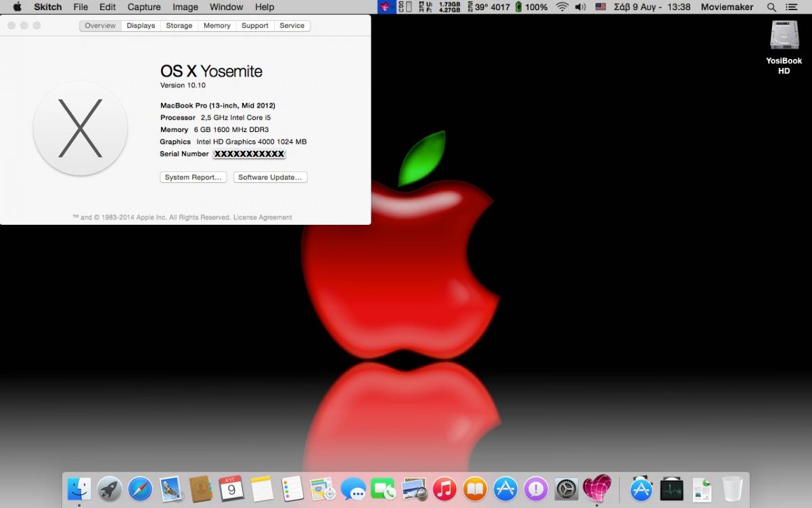Viewport: 812px width, 508px height.
Task: Open Calendar icon showing 9
Action: (x=231, y=488)
